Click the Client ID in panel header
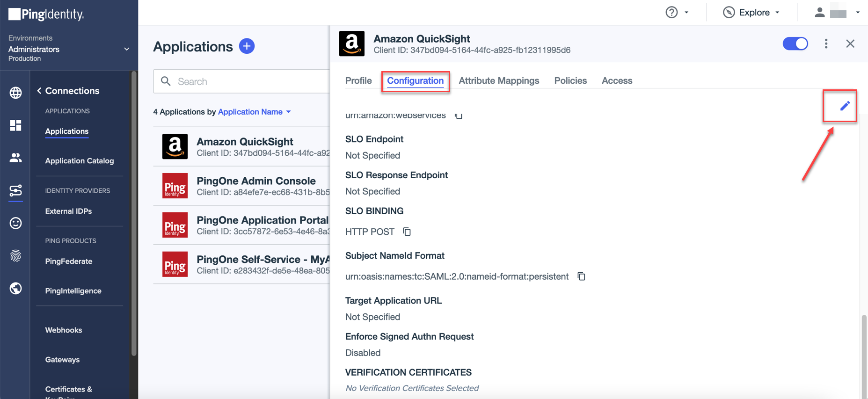 472,50
